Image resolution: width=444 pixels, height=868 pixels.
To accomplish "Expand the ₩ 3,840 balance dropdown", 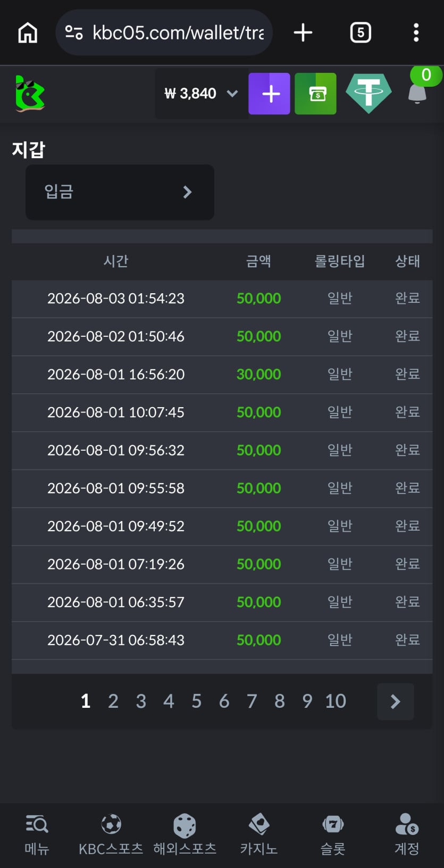I will (200, 94).
